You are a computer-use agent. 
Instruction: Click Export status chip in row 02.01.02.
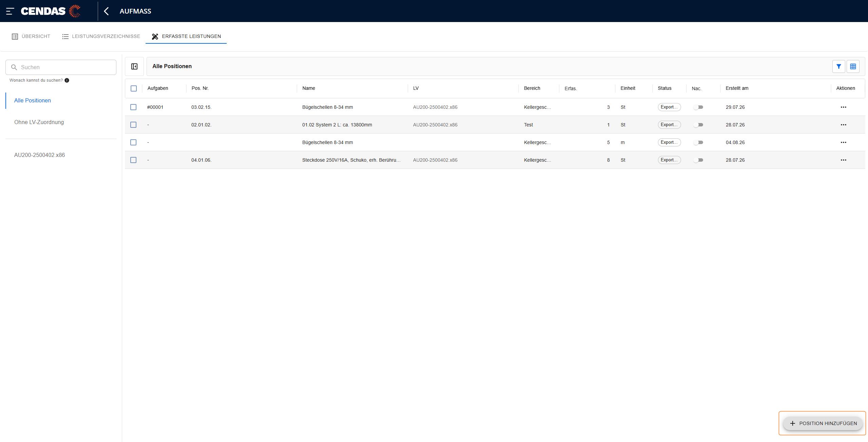(669, 125)
